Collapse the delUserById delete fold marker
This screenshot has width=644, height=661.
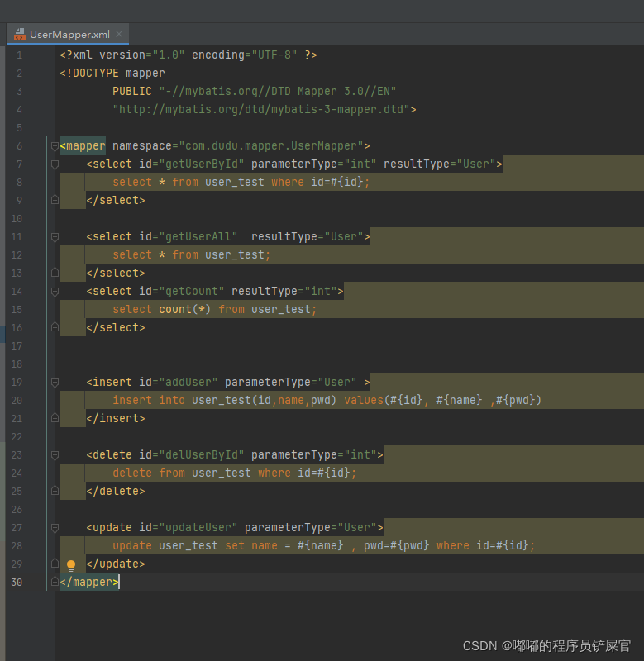pyautogui.click(x=55, y=455)
